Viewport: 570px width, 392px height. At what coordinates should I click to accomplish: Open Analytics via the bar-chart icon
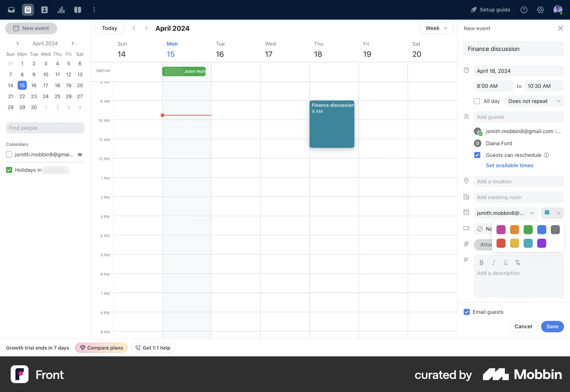[x=61, y=10]
